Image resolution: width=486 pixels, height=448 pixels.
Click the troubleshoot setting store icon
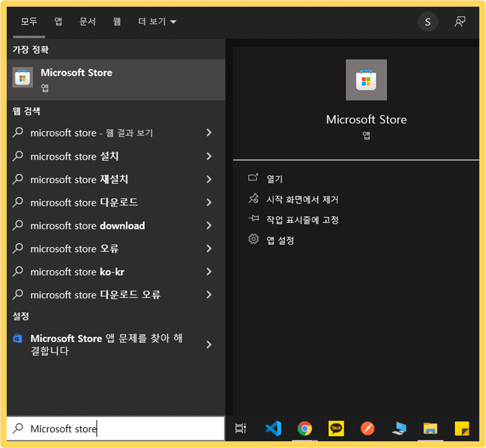(17, 338)
